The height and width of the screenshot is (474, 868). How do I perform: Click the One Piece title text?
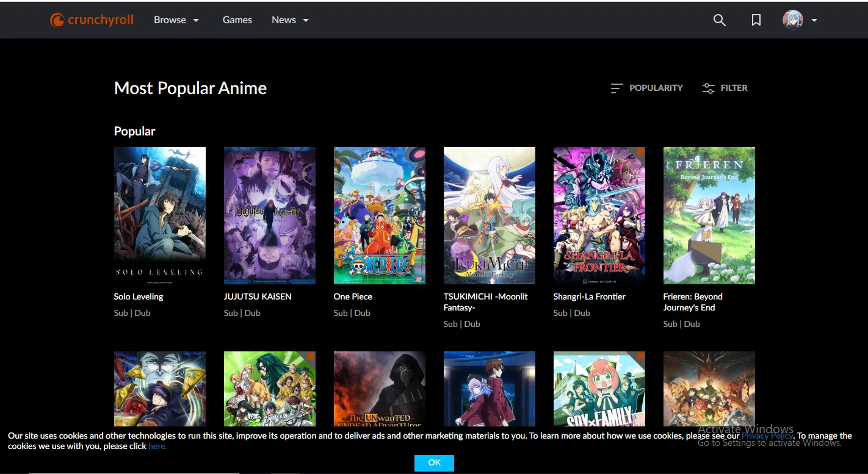tap(353, 296)
